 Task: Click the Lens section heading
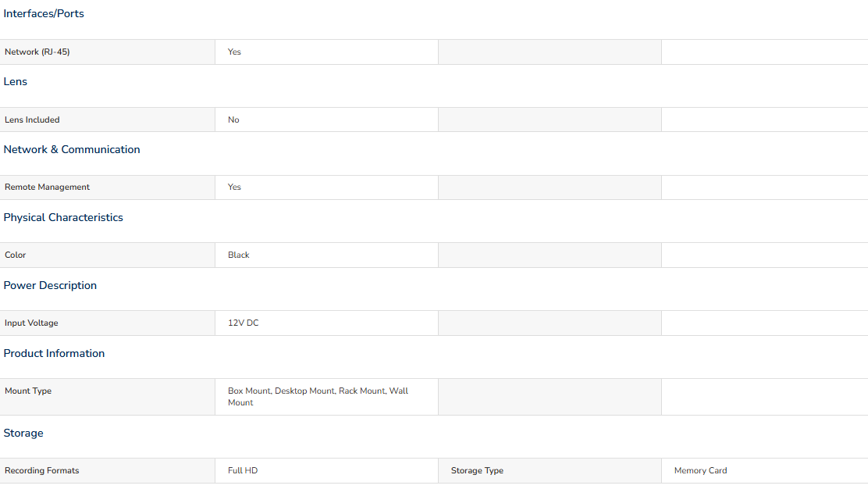[x=16, y=81]
